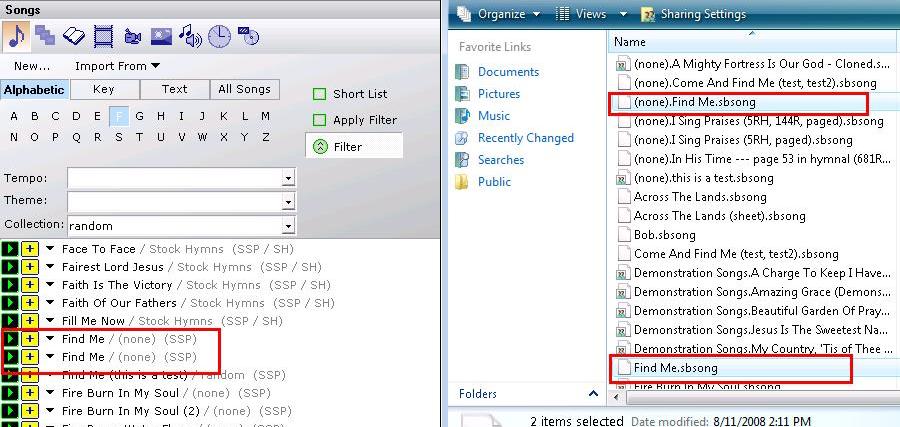Screen dimensions: 900x427
Task: Click the New... button
Action: point(32,66)
